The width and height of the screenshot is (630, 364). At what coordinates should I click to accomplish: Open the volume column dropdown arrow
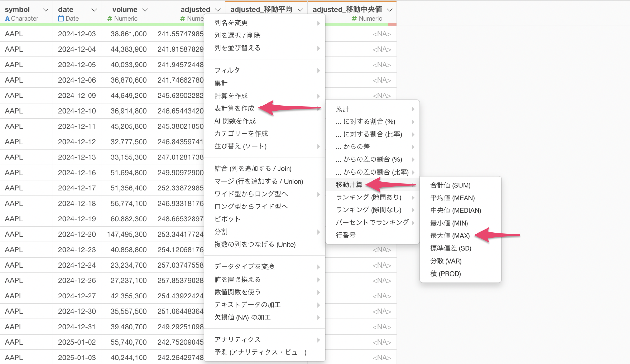coord(145,10)
